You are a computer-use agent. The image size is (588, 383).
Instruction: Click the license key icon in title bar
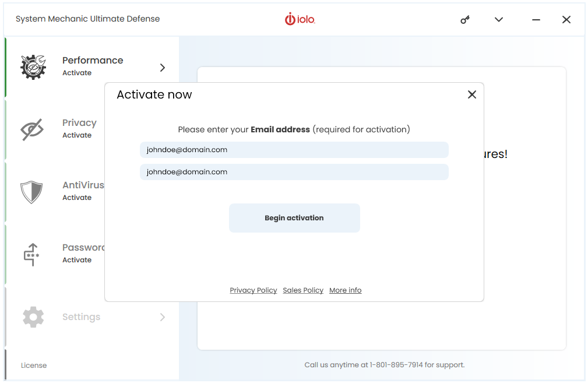[x=465, y=19]
